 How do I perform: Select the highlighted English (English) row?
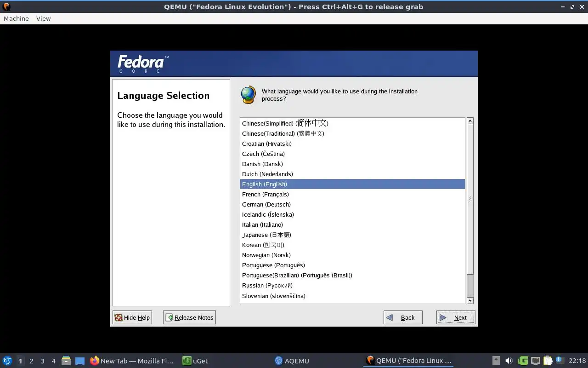[x=352, y=184]
